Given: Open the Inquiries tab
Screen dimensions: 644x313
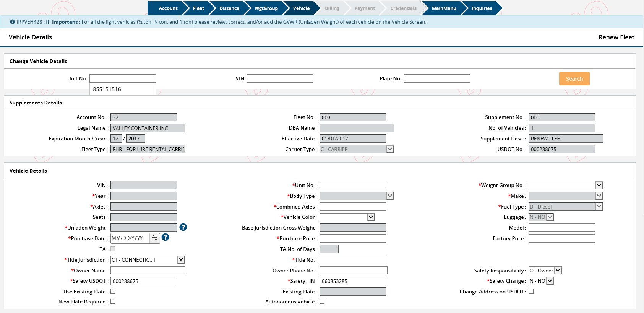Looking at the screenshot, I should (x=482, y=8).
